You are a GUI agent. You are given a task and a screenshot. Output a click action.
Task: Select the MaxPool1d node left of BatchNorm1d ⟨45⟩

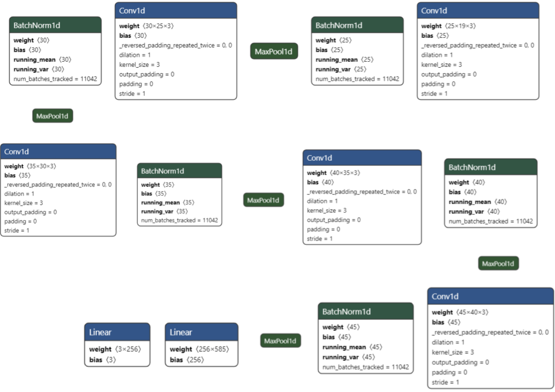(280, 341)
